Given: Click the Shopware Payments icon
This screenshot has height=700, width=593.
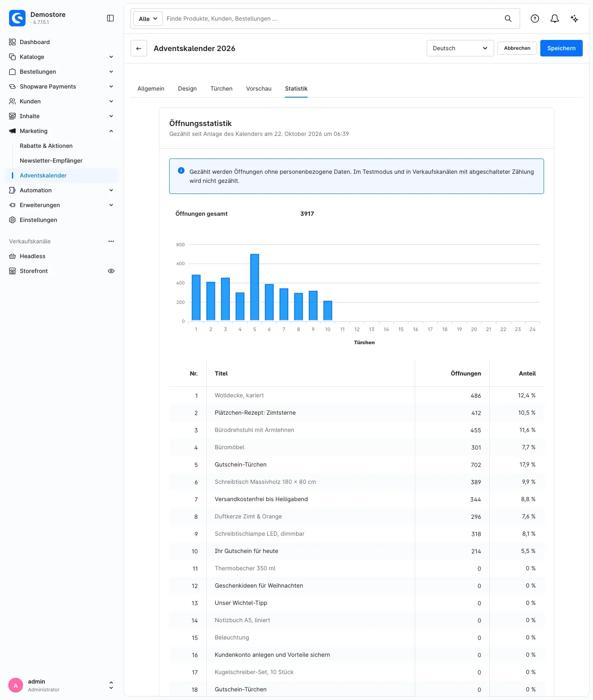Looking at the screenshot, I should coord(12,86).
